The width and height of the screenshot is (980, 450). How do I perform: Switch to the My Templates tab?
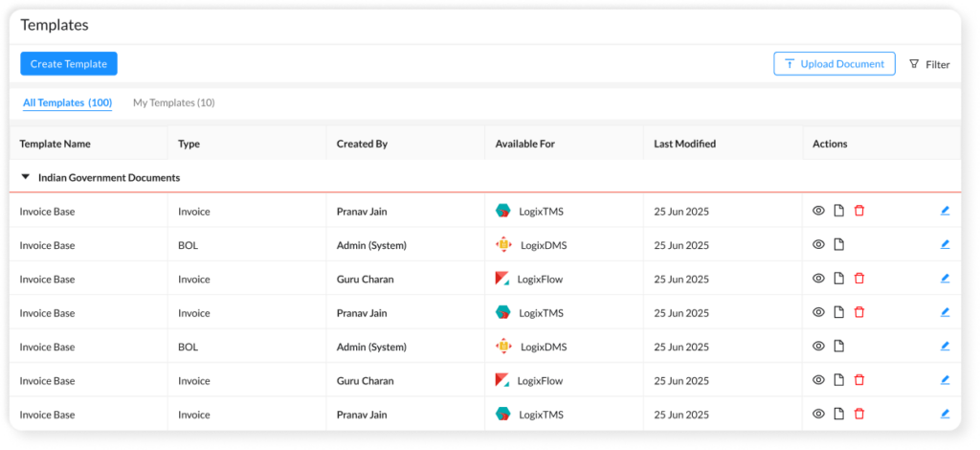pyautogui.click(x=173, y=102)
